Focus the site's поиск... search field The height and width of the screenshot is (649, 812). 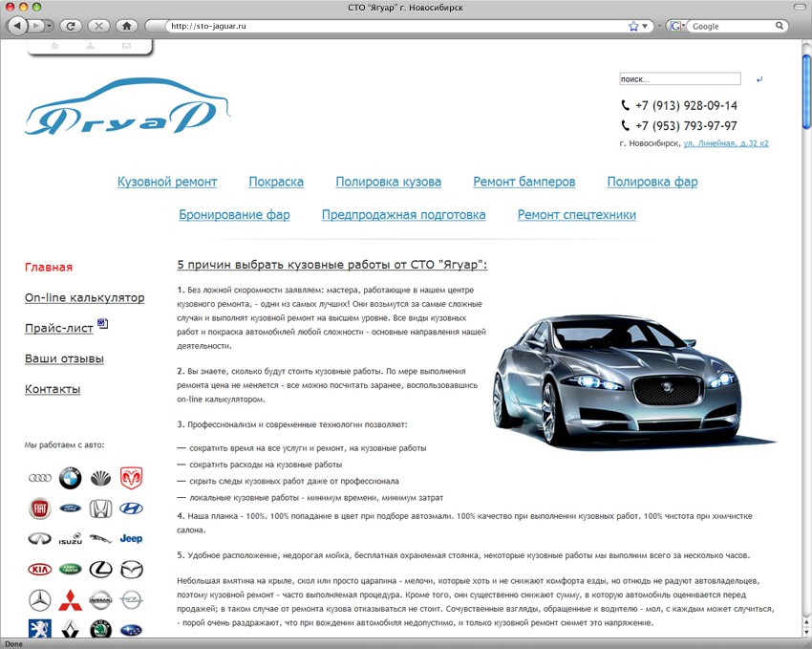(x=680, y=78)
